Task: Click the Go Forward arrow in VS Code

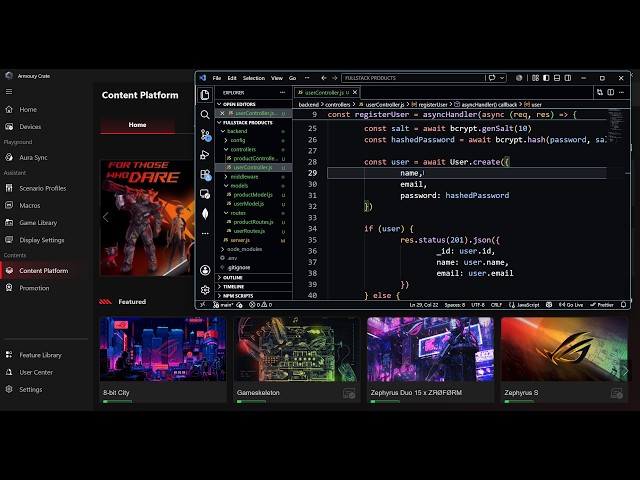Action: click(335, 78)
